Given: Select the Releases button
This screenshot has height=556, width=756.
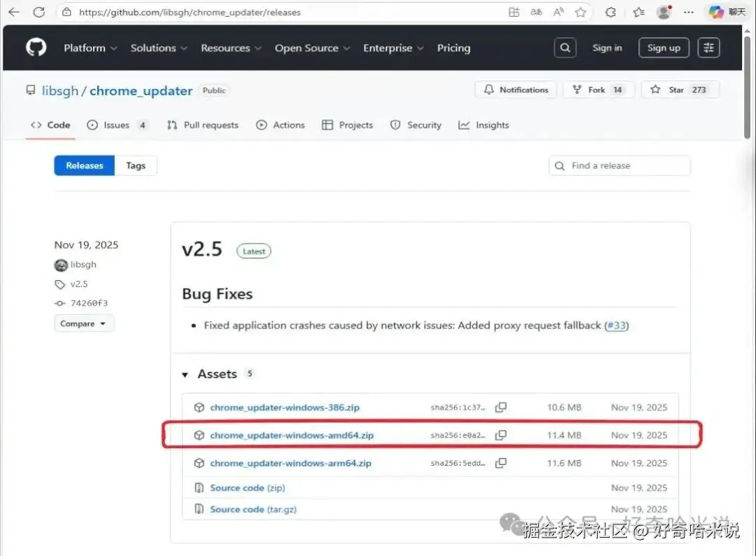Looking at the screenshot, I should click(85, 165).
